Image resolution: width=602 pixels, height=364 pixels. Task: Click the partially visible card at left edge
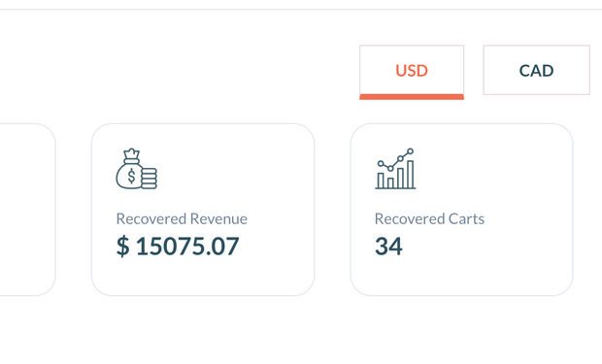pos(27,210)
